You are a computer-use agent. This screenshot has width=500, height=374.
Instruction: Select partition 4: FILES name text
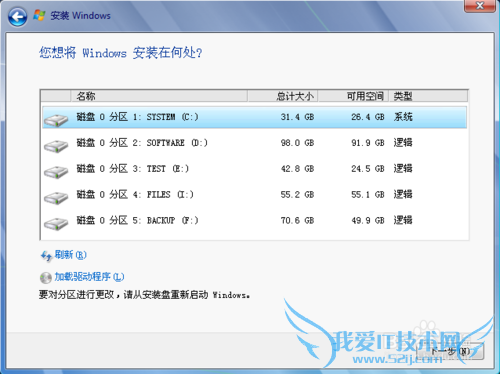pyautogui.click(x=135, y=194)
